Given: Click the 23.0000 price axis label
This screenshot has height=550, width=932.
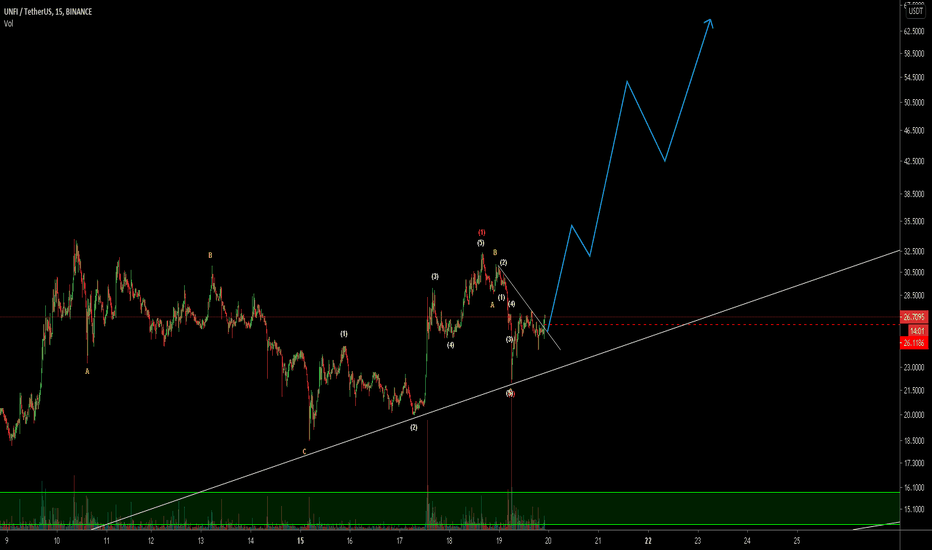Looking at the screenshot, I should 914,368.
